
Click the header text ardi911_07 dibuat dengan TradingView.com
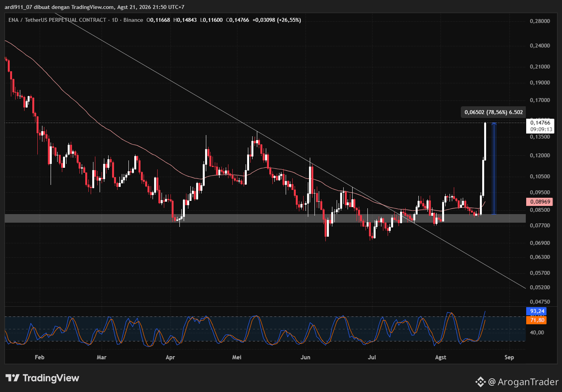point(60,7)
